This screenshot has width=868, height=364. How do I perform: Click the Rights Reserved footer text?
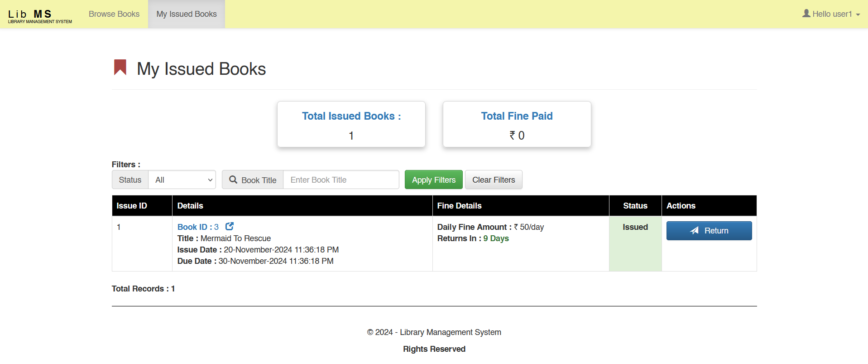pyautogui.click(x=434, y=349)
